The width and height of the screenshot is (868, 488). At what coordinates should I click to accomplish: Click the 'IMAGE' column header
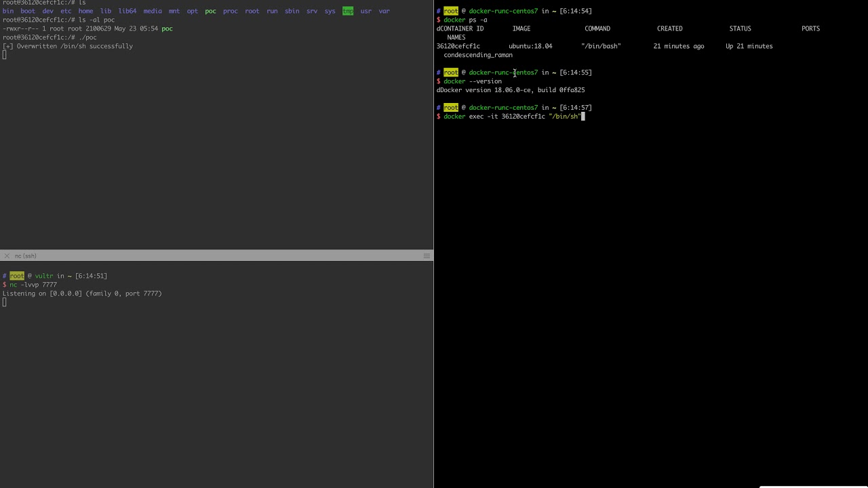click(521, 28)
